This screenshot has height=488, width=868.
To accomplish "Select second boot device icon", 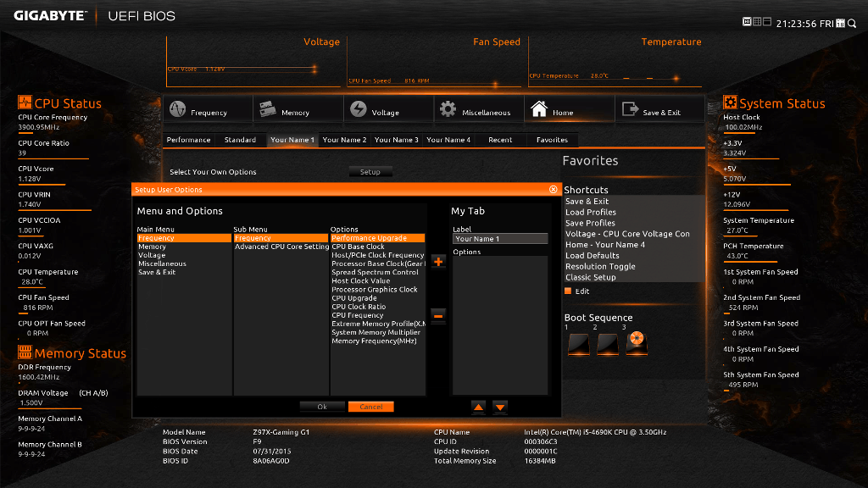I will tap(608, 344).
